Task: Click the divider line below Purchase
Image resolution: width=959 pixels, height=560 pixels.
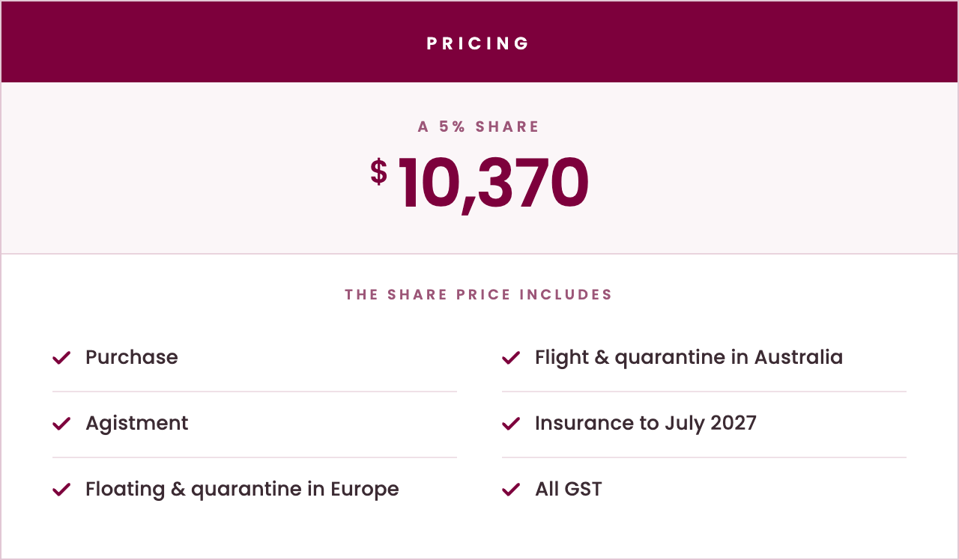Action: tap(255, 392)
